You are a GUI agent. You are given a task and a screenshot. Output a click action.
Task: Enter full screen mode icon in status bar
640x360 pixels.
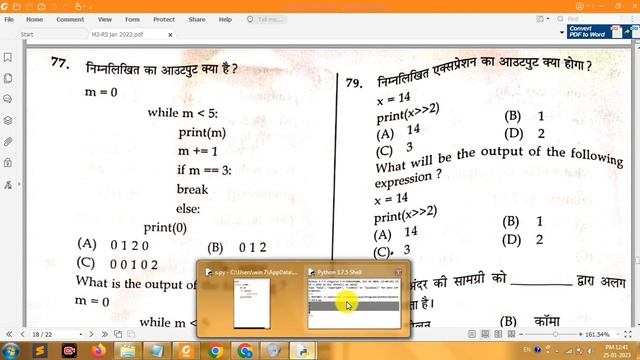(x=628, y=334)
